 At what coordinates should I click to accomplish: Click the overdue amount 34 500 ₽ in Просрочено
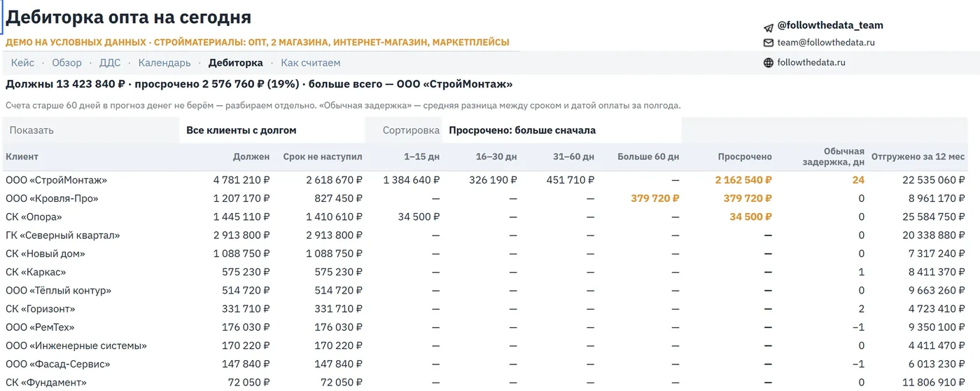pos(750,217)
